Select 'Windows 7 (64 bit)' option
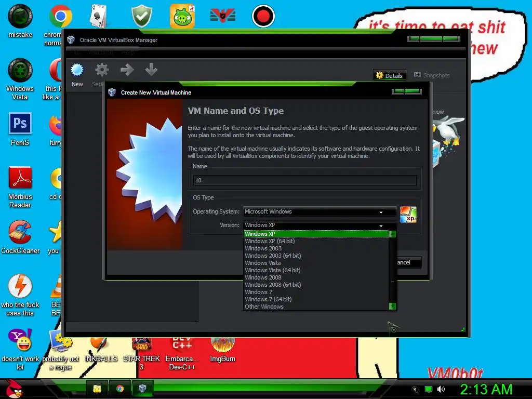The height and width of the screenshot is (399, 532). click(x=316, y=300)
